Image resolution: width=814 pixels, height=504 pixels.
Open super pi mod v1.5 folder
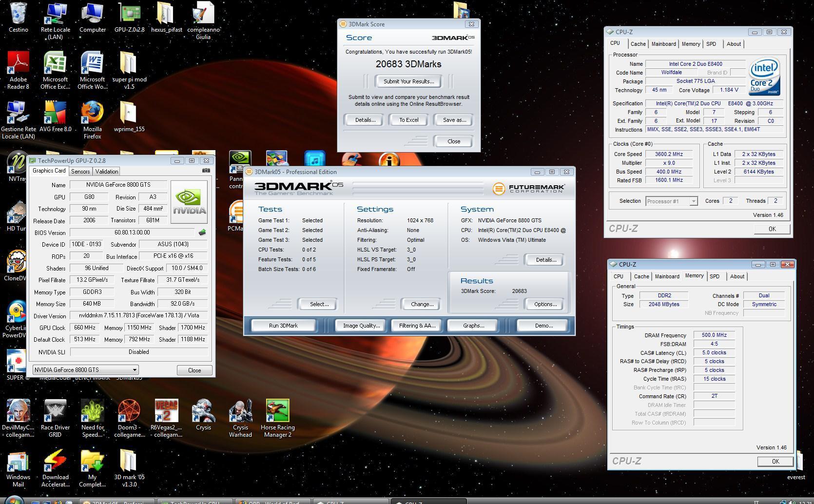click(129, 70)
